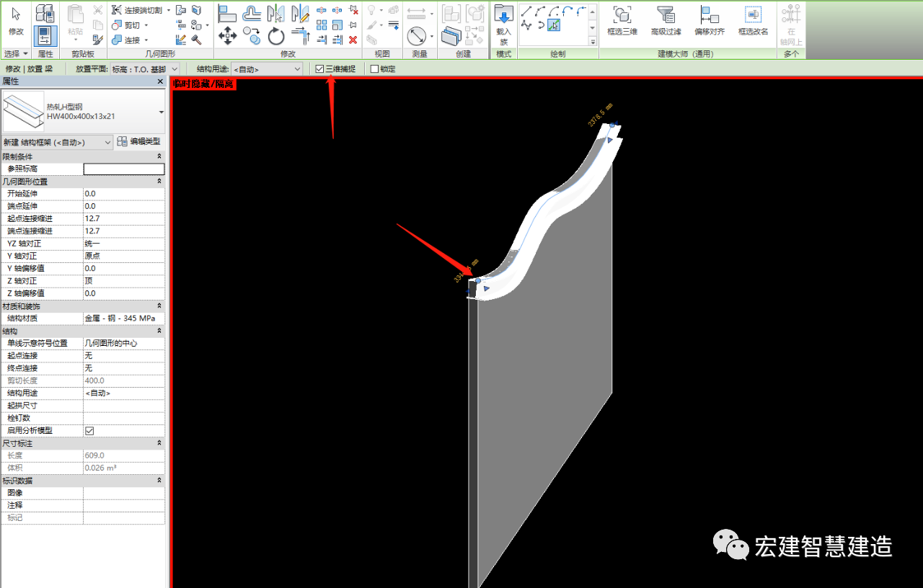Open the 热轧H型钢 type selector dropdown

pos(161,112)
